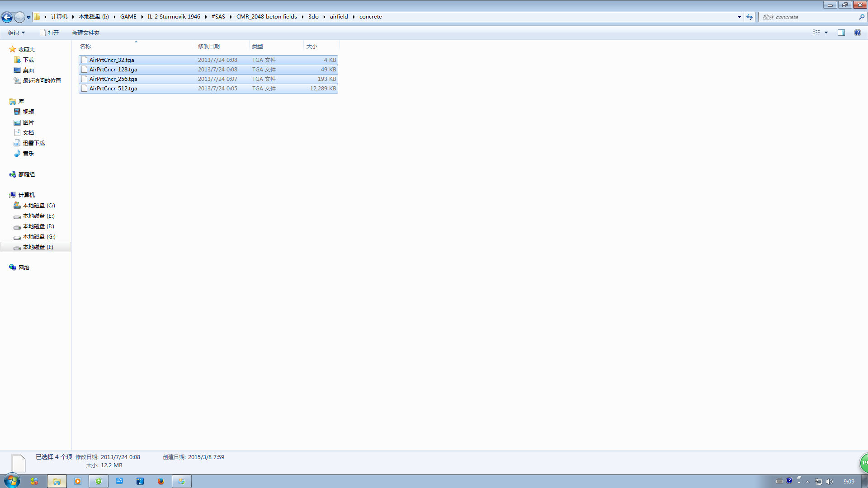868x488 pixels.
Task: Click the 打开 toolbar button
Action: pos(49,33)
